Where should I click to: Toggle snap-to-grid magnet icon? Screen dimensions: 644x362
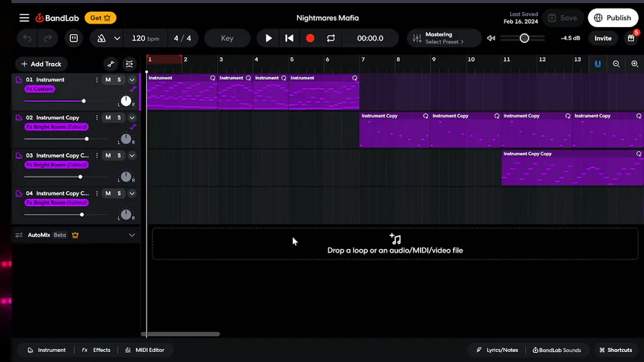pyautogui.click(x=598, y=64)
